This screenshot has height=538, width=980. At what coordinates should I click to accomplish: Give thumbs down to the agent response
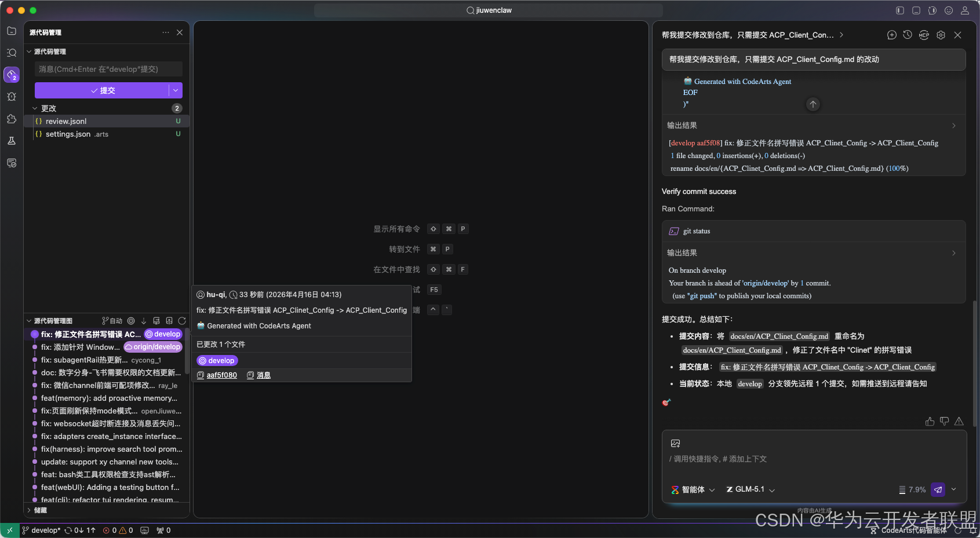945,422
